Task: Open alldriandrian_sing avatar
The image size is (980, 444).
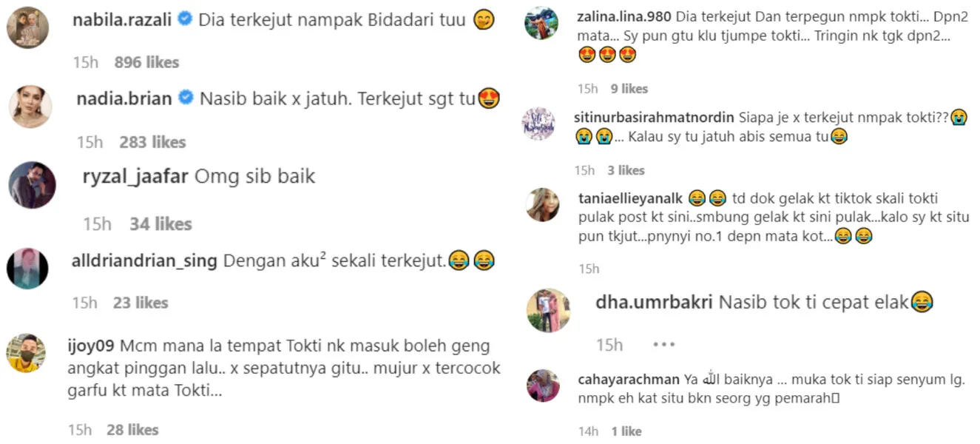Action: pyautogui.click(x=27, y=268)
